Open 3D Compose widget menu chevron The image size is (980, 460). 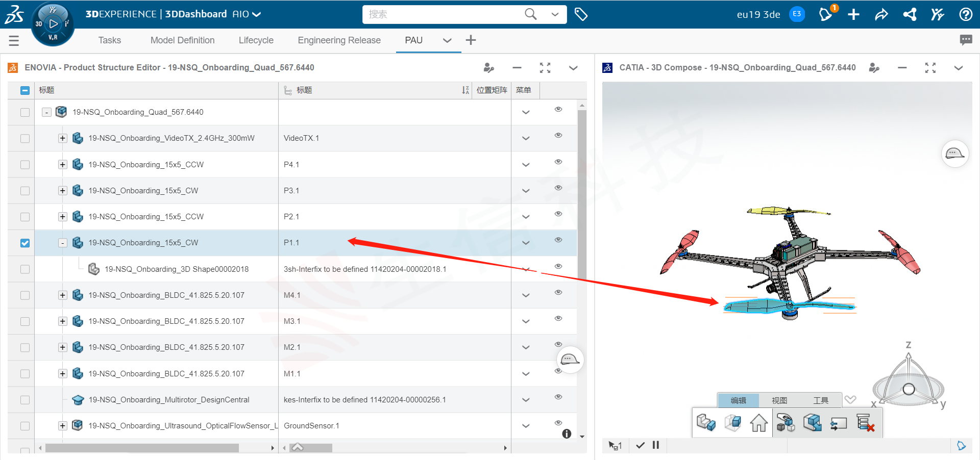pyautogui.click(x=959, y=67)
